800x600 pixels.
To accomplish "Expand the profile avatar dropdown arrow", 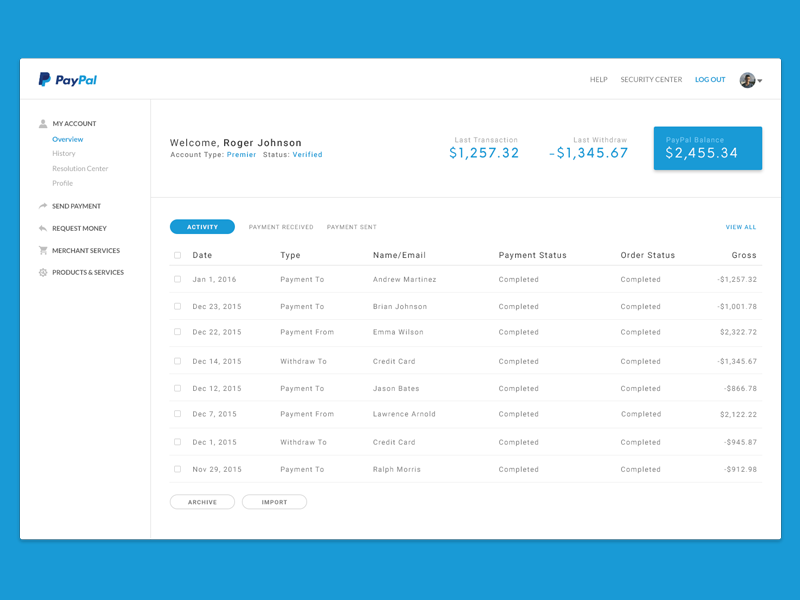I will [761, 80].
